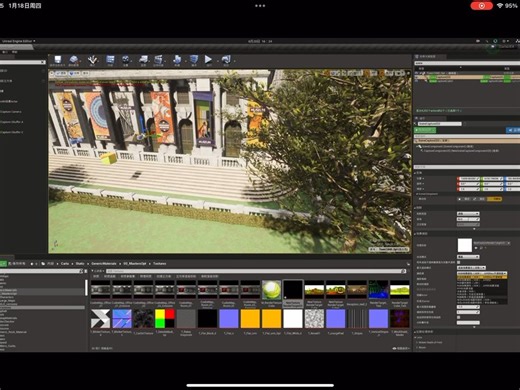Click the blue Blueprint button in Details

513,130
